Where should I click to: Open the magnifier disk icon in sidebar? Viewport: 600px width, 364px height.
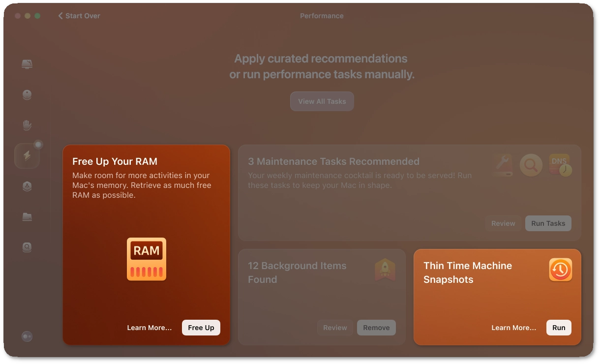click(x=27, y=247)
